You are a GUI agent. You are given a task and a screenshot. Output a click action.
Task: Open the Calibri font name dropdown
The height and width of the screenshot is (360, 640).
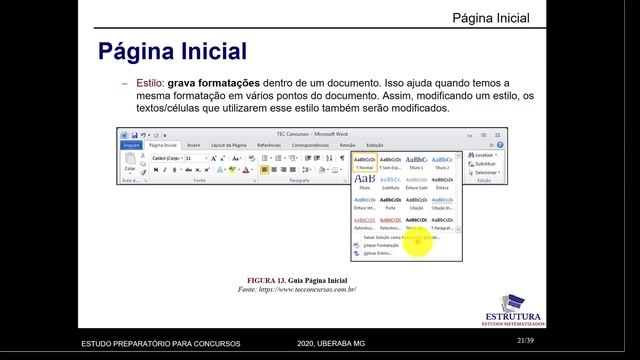182,158
